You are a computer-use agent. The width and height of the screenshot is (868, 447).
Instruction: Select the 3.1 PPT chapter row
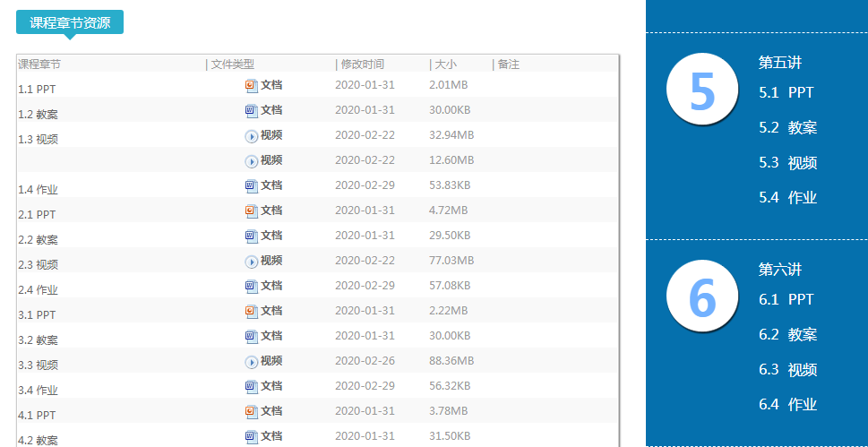point(37,315)
